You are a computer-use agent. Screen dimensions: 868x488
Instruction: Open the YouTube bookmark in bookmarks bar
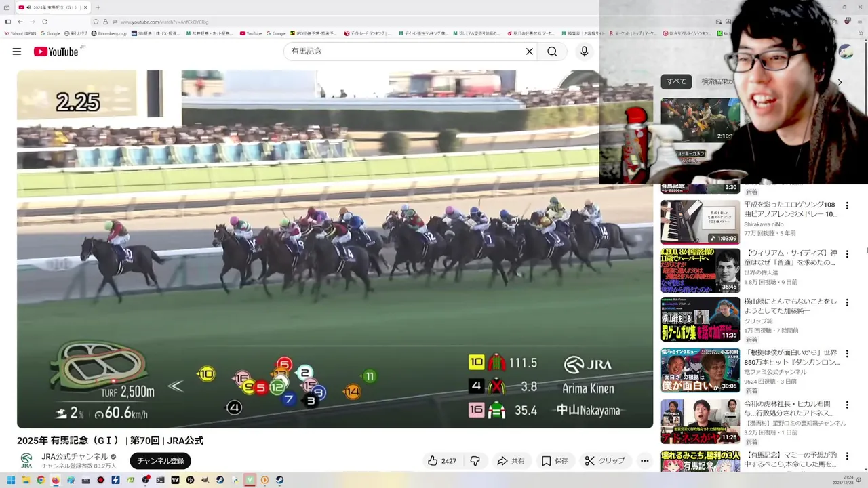click(250, 33)
